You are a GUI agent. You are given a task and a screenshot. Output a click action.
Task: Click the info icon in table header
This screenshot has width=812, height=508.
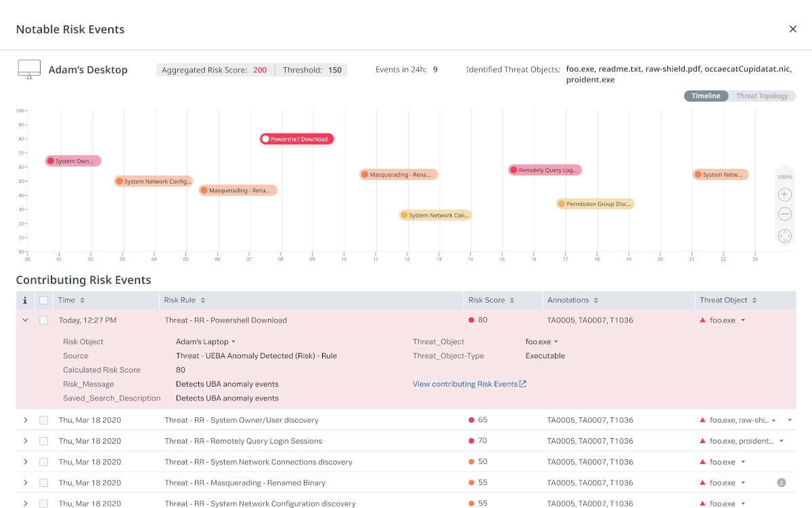click(x=25, y=300)
